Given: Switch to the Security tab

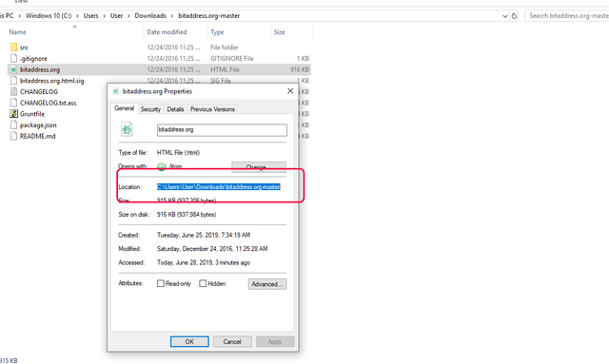Looking at the screenshot, I should tap(150, 109).
